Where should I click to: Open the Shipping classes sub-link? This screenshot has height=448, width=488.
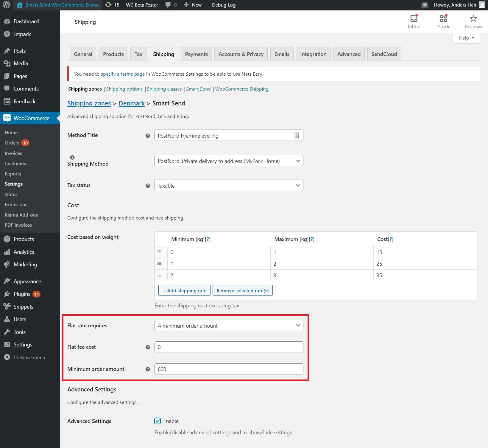[x=164, y=89]
